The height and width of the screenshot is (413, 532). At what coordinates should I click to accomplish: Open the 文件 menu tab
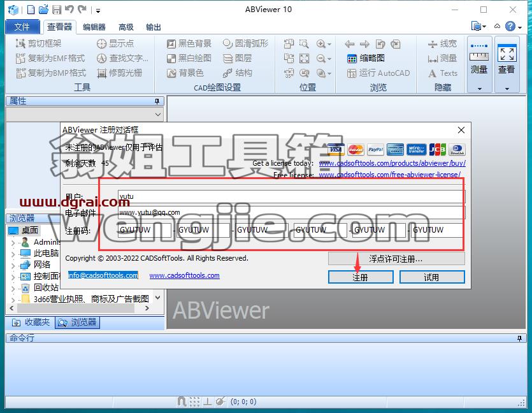pos(22,27)
